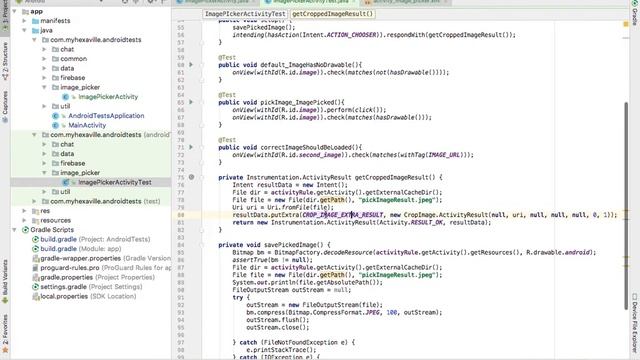
Task: Collapse the app module node
Action: (x=15, y=11)
